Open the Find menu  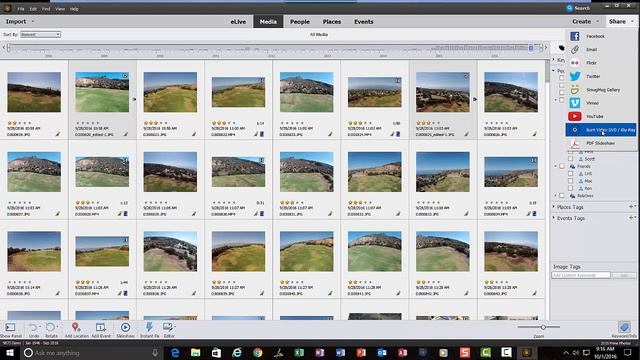[46, 9]
